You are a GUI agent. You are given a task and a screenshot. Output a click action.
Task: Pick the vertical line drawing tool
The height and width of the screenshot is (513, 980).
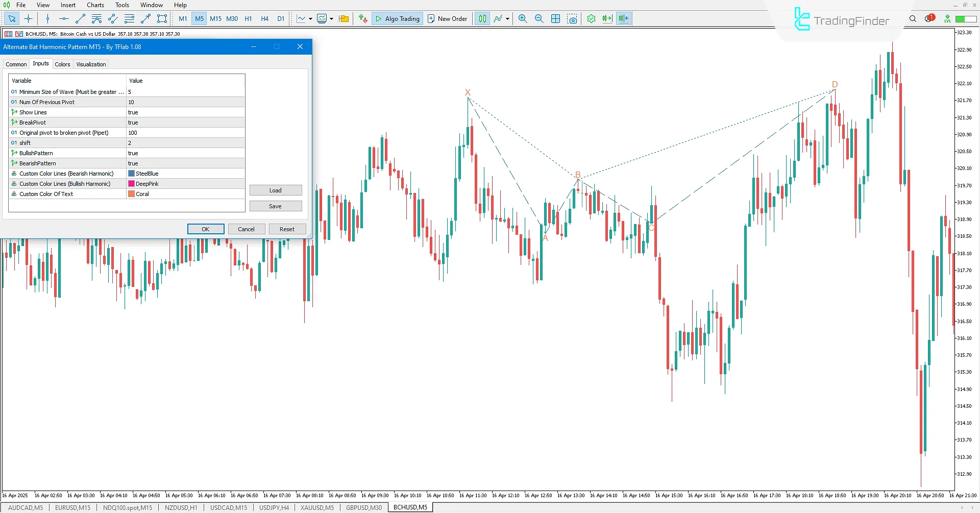tap(47, 19)
